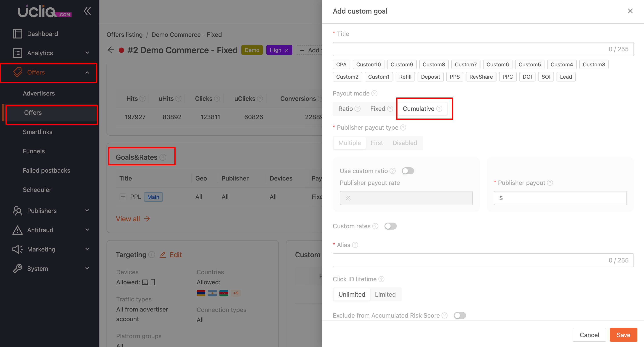Click the Dashboard layout icon
The image size is (644, 347).
pos(17,34)
